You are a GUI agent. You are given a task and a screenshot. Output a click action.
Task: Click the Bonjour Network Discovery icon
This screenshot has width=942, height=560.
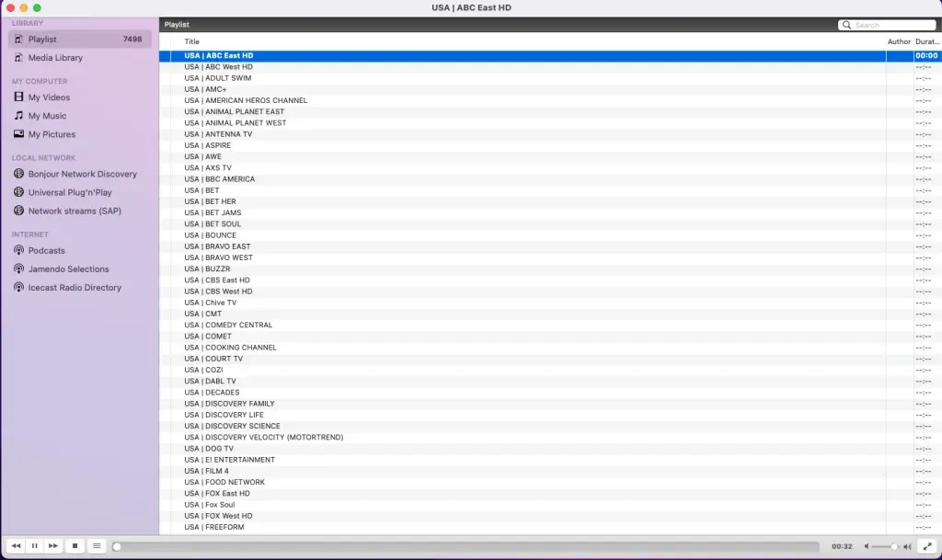click(18, 174)
